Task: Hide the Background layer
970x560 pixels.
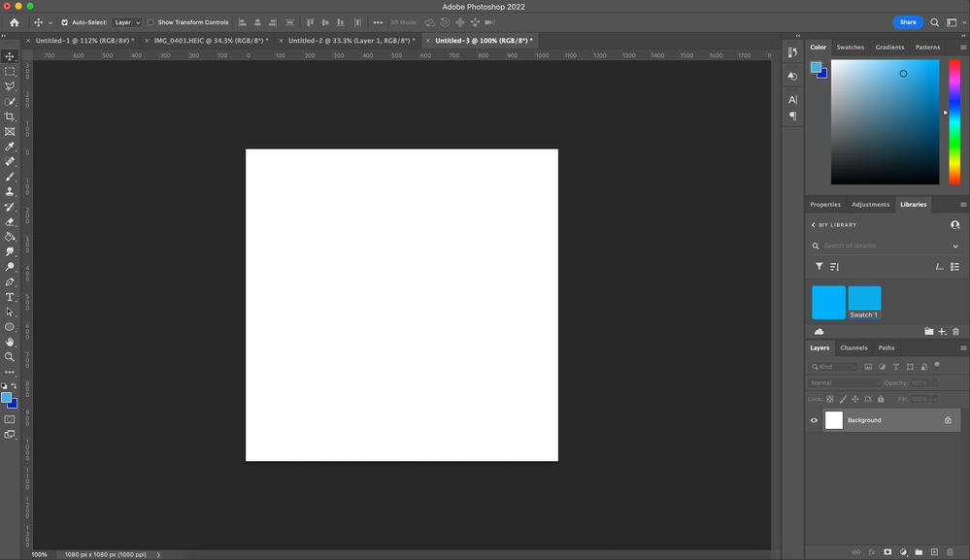Action: [815, 420]
